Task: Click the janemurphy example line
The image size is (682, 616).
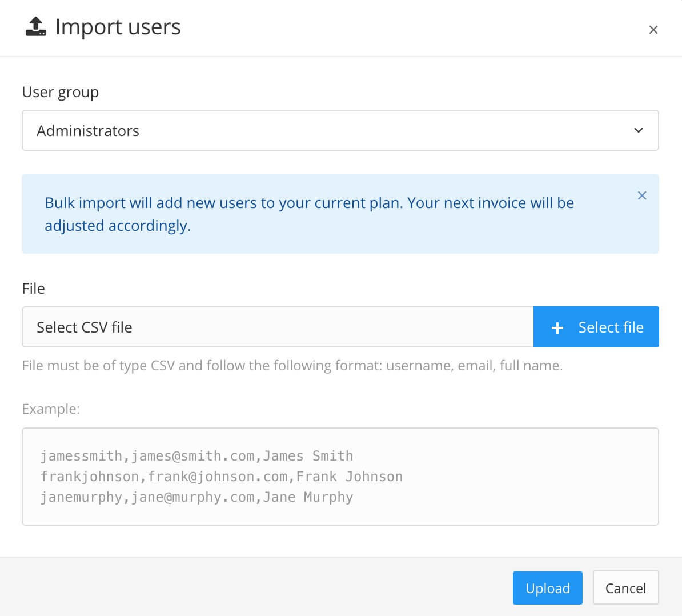Action: [196, 497]
